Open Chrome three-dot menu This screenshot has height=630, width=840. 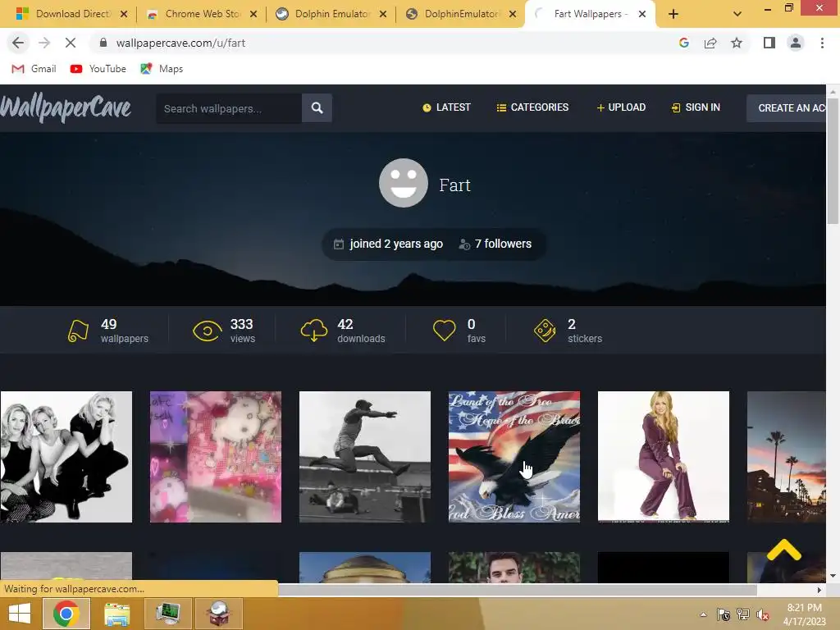coord(822,43)
